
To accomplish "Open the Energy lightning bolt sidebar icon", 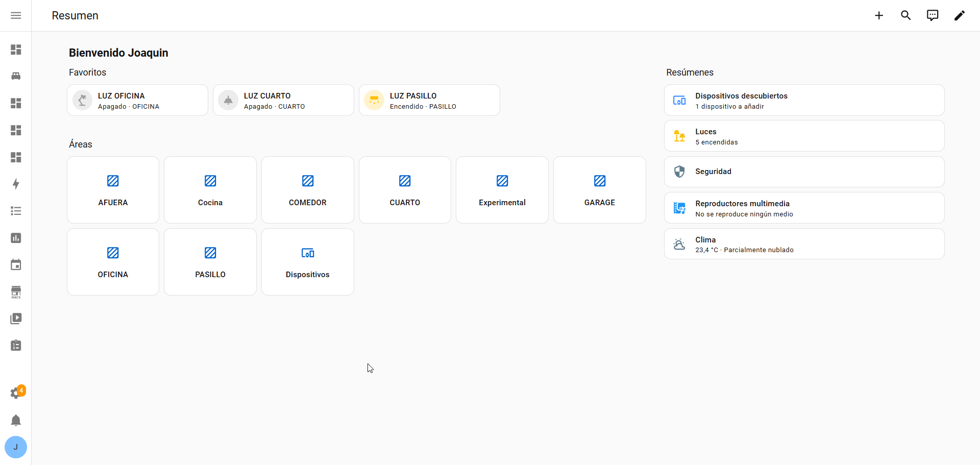I will [16, 184].
